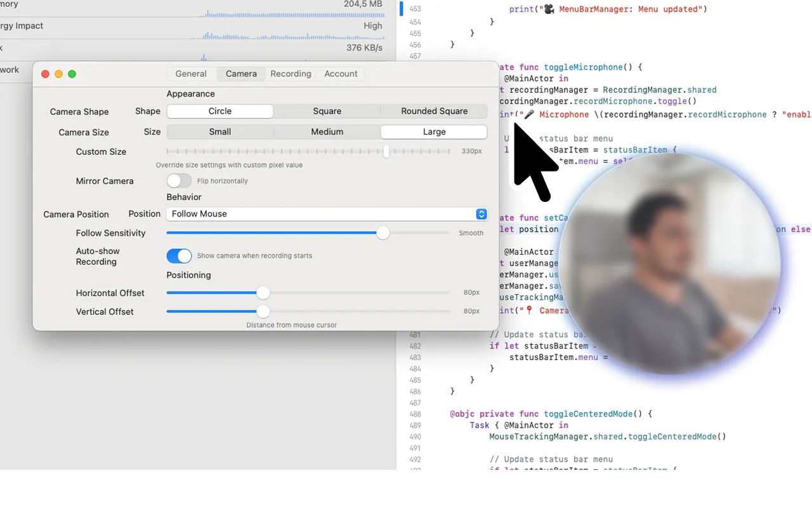Click the 376 KB/s value in the background window
This screenshot has height=508, width=812.
pyautogui.click(x=365, y=48)
